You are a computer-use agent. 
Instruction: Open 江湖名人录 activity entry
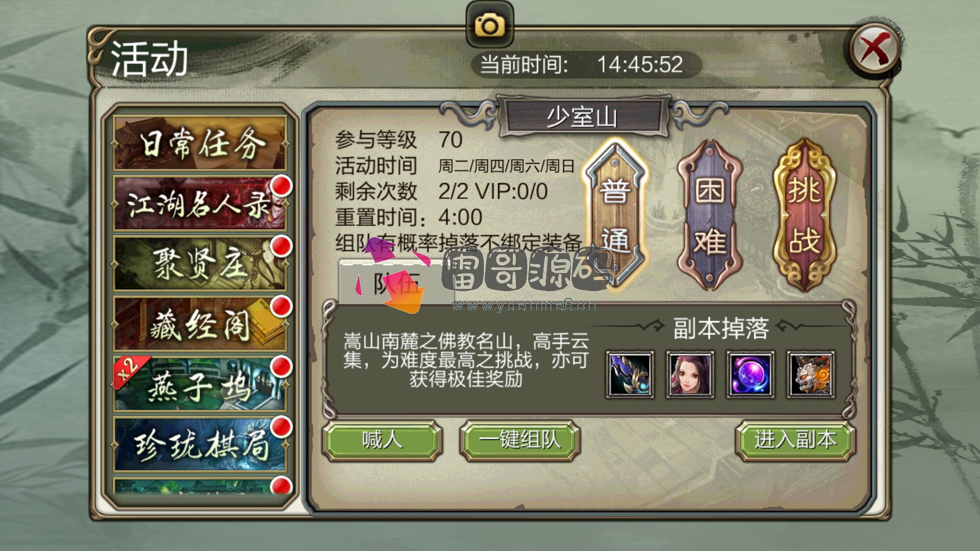click(x=200, y=203)
